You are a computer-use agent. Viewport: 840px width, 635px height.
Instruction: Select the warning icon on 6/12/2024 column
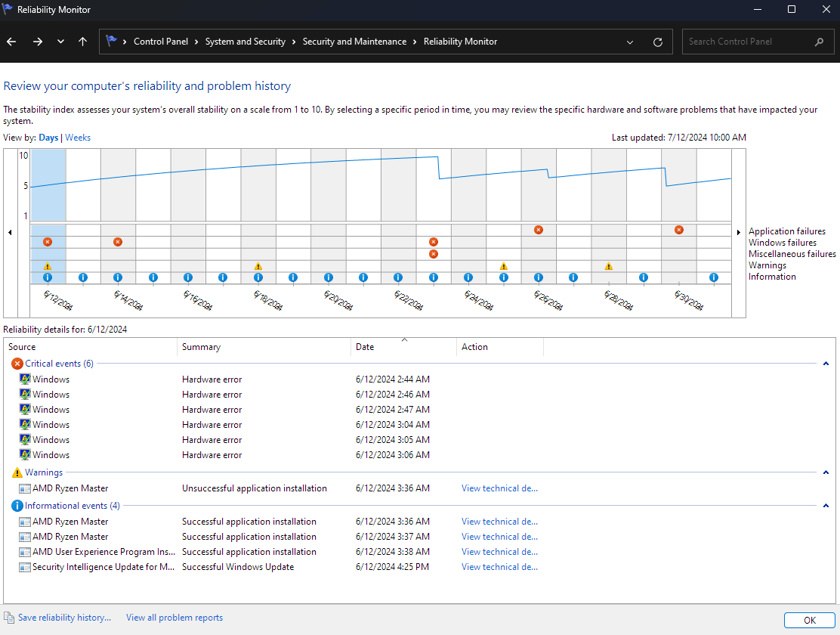click(x=48, y=266)
